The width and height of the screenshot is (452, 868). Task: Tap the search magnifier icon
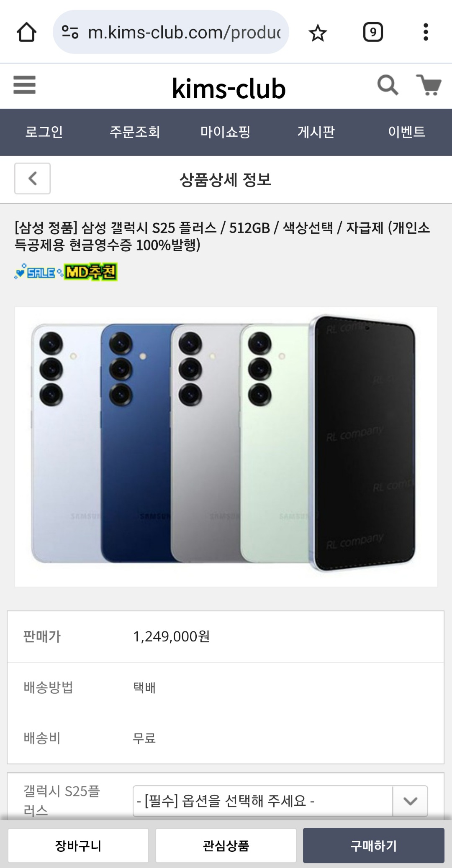click(388, 85)
